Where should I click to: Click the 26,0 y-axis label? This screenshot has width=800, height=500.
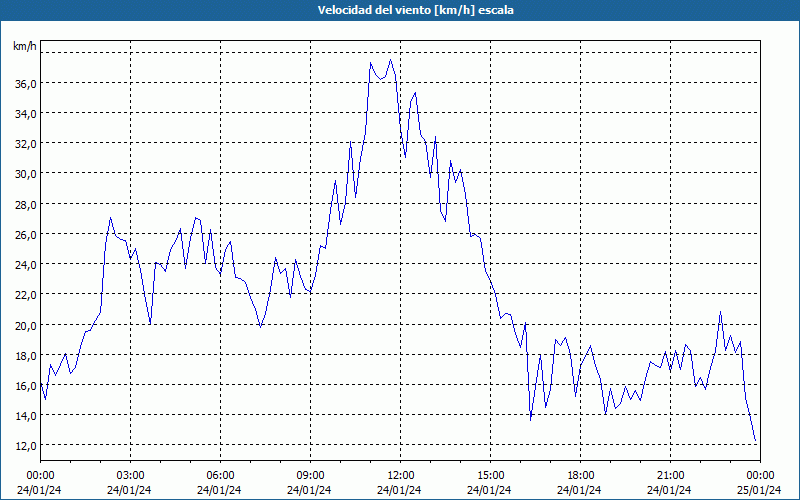(26, 235)
